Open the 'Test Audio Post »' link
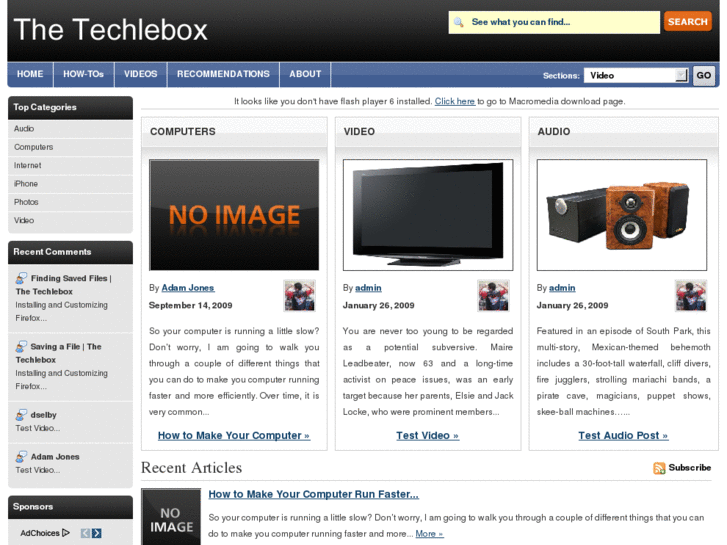 click(x=623, y=436)
